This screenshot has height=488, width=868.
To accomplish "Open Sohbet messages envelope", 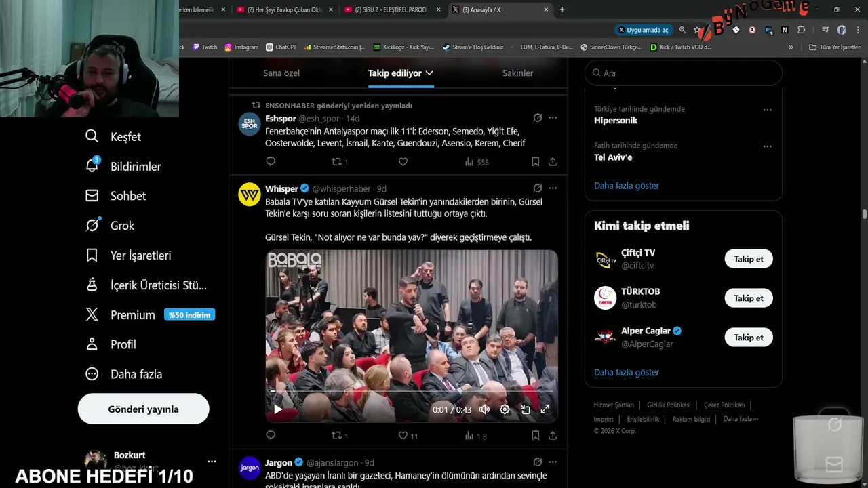I will (115, 196).
